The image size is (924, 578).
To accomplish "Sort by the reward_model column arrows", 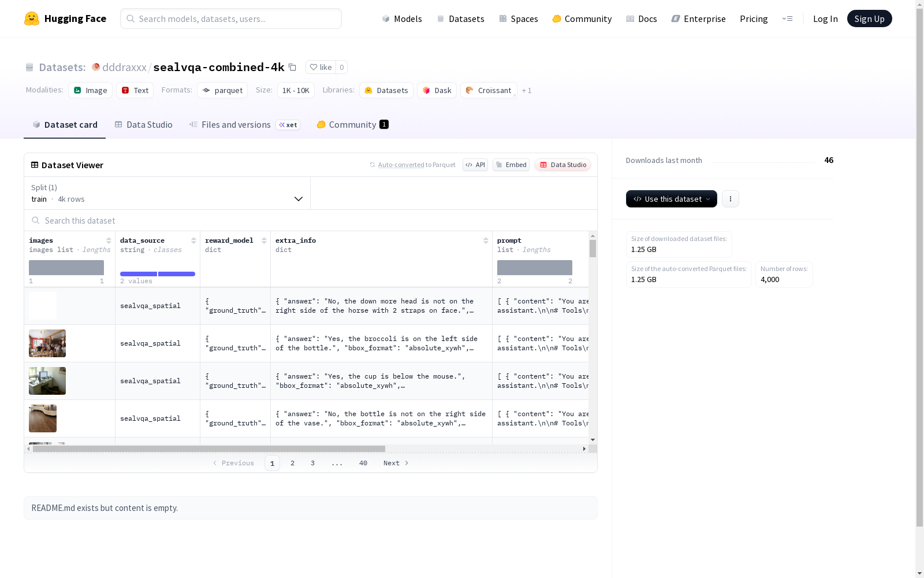I will coord(264,240).
